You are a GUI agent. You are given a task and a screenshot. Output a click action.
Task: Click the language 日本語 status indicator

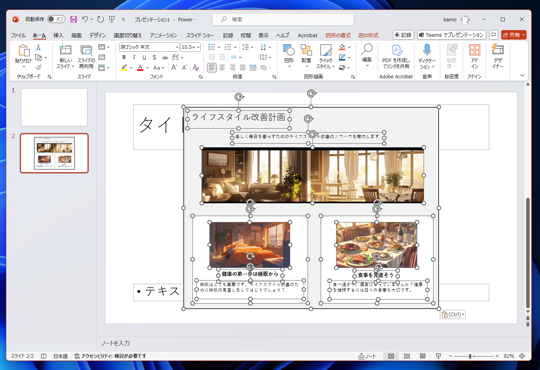tap(60, 356)
